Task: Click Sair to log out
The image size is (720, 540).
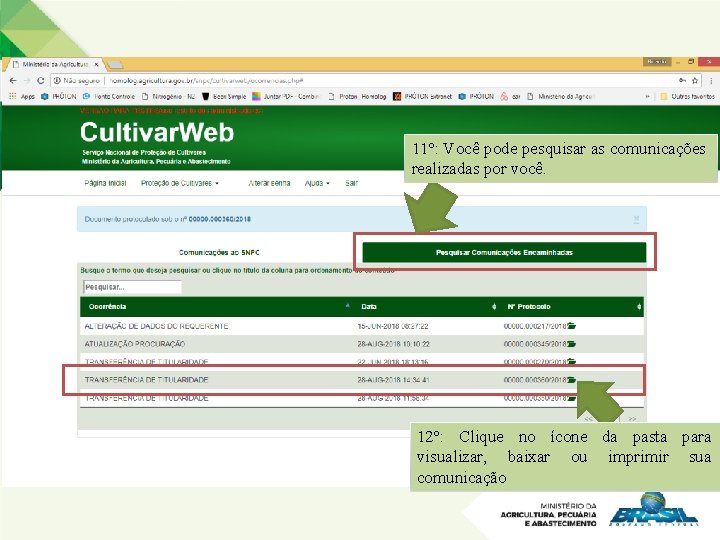Action: 351,183
